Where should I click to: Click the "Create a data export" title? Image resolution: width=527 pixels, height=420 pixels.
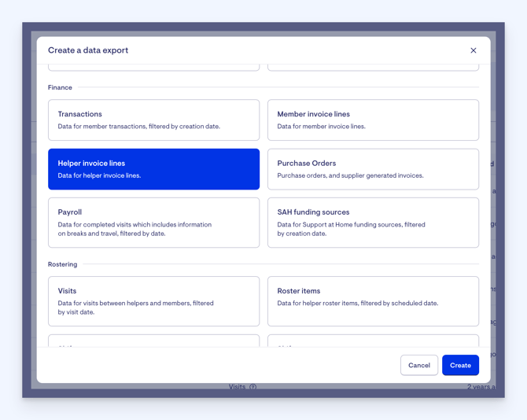click(x=88, y=50)
